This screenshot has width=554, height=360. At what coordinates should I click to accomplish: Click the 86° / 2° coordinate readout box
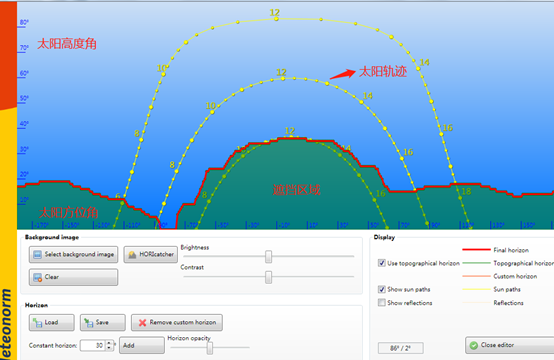pos(401,348)
